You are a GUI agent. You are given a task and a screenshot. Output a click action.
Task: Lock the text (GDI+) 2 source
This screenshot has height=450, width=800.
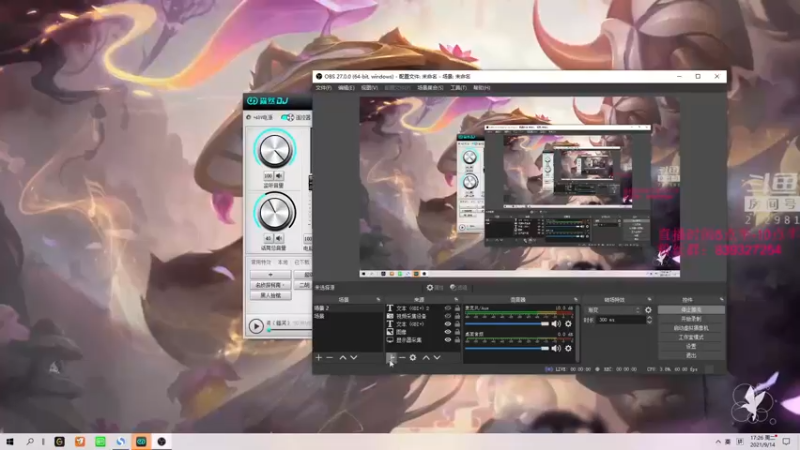(457, 308)
